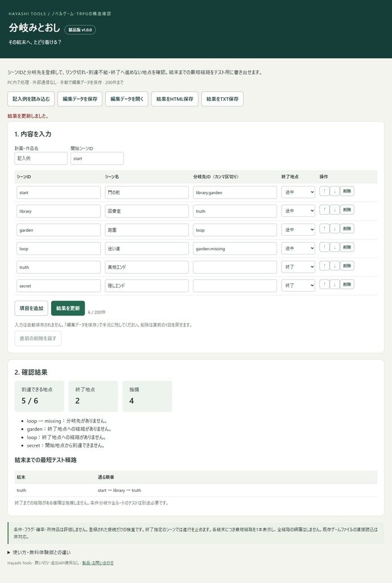This screenshot has height=583, width=392.
Task: Move the start row down
Action: [335, 191]
